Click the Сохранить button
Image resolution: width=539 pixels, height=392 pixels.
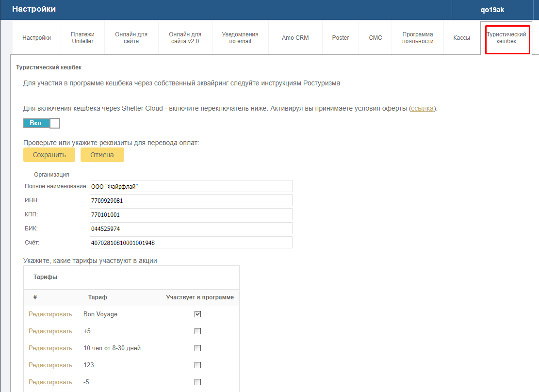point(49,155)
